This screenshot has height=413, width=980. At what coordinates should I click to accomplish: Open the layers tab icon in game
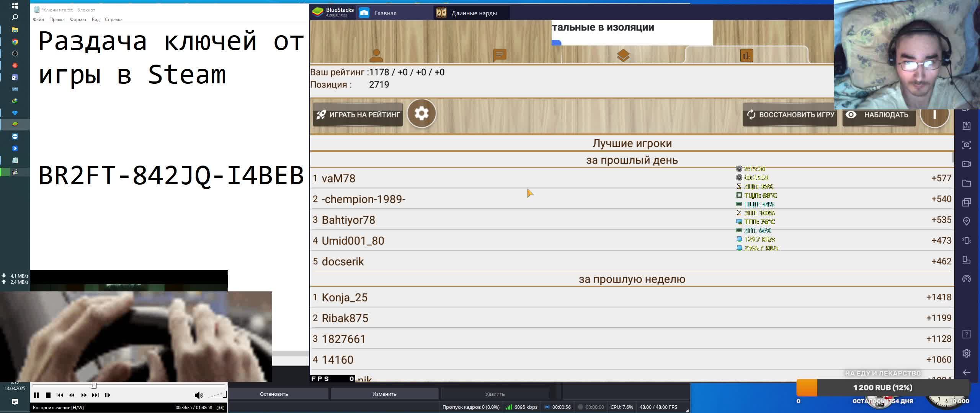[623, 56]
